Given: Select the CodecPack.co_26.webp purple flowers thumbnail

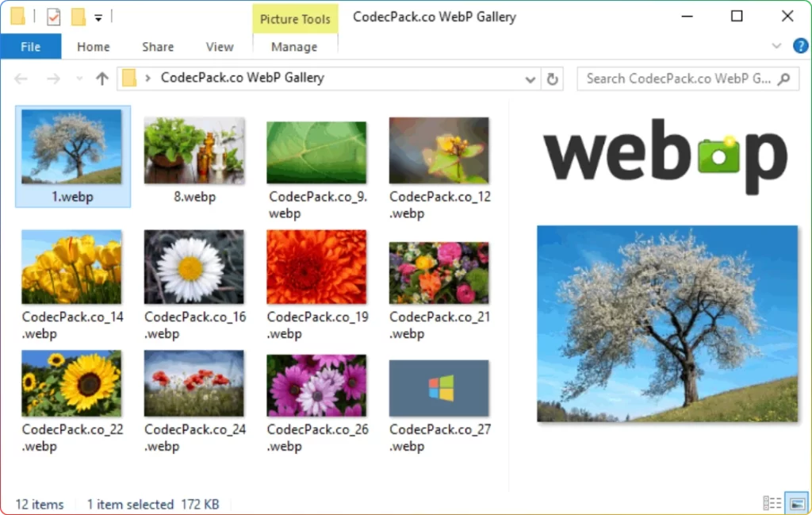Looking at the screenshot, I should coord(316,386).
